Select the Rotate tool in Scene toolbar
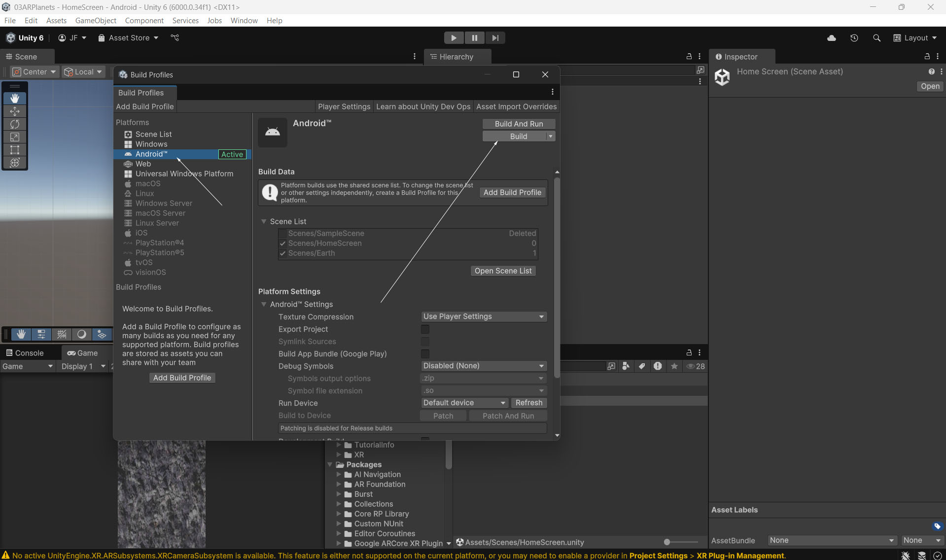The width and height of the screenshot is (946, 560). click(x=15, y=124)
